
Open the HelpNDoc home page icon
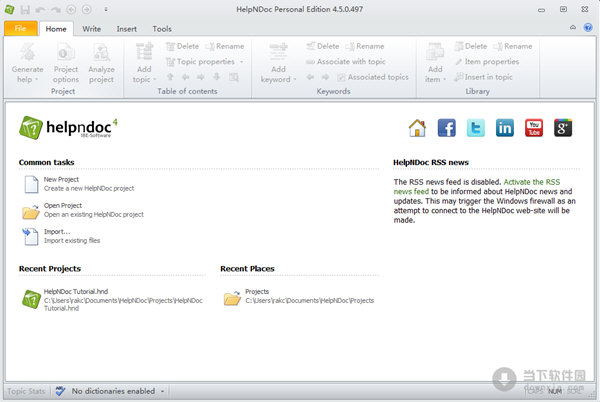point(417,128)
